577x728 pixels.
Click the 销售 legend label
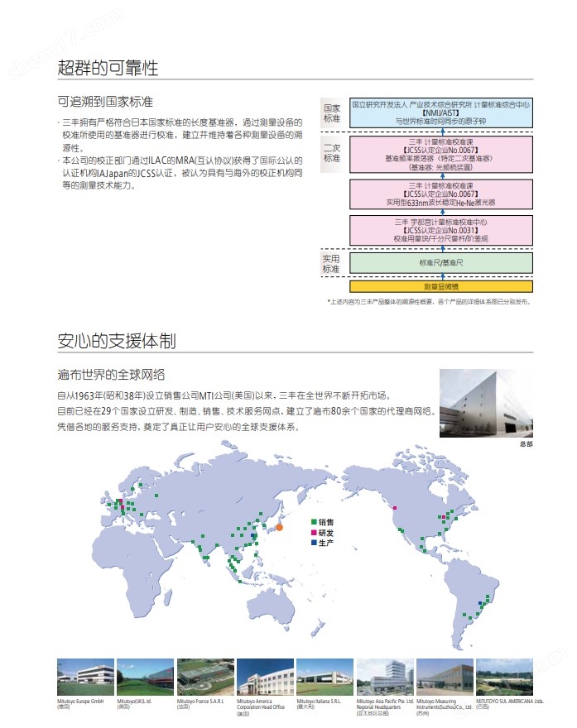pyautogui.click(x=326, y=522)
